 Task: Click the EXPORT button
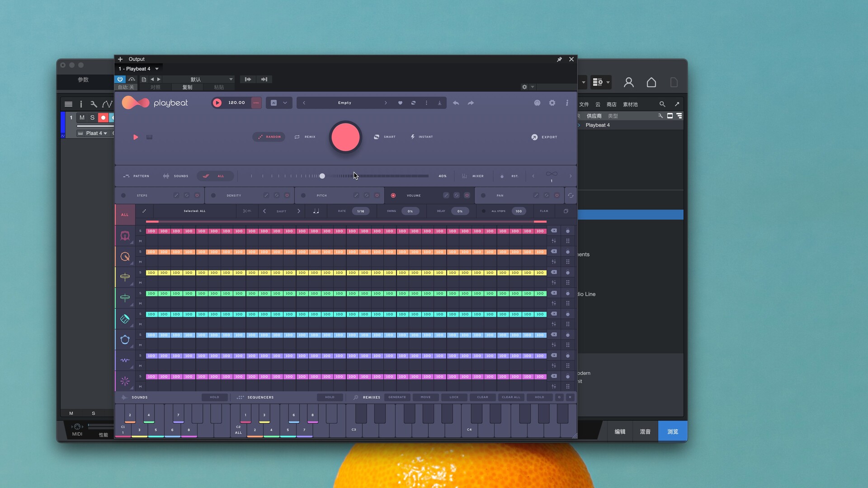click(x=544, y=137)
